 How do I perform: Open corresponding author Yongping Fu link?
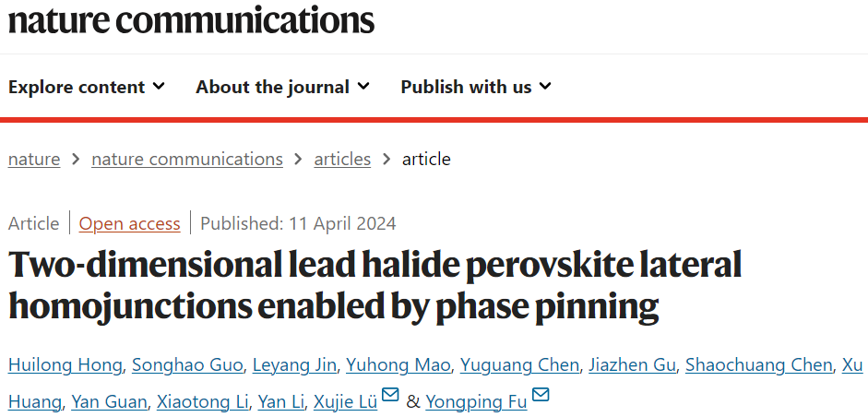pos(477,402)
